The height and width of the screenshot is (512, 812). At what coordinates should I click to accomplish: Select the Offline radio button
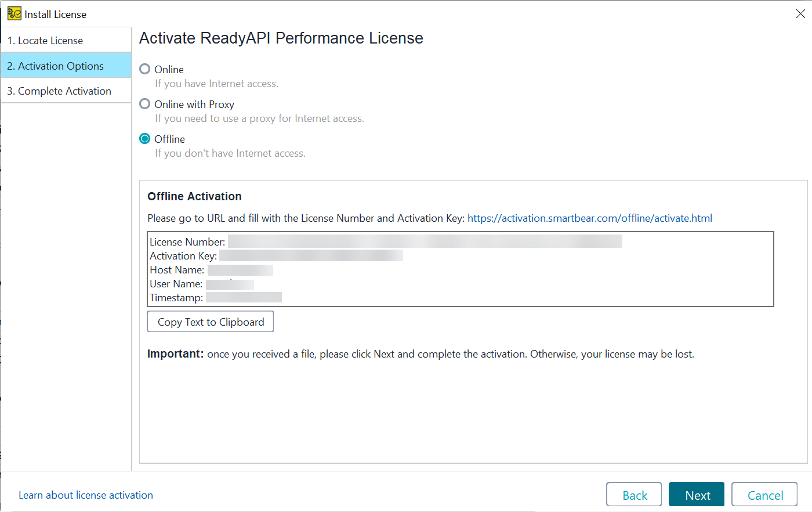(144, 139)
